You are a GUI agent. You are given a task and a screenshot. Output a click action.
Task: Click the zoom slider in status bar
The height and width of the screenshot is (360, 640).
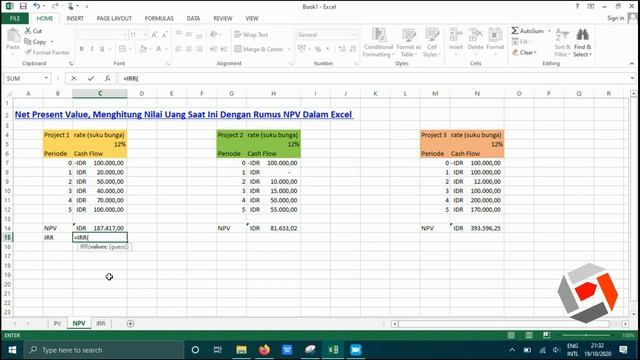click(586, 335)
